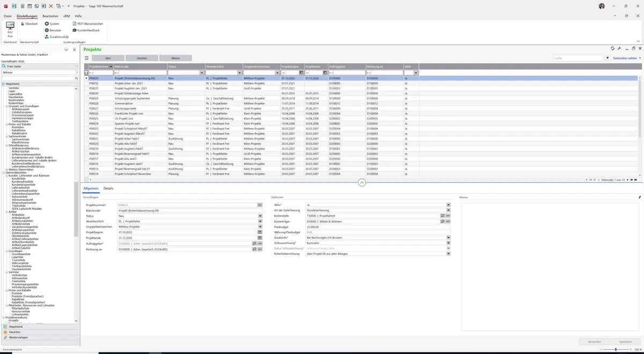644x354 pixels.
Task: Open the Schlussrechnung dropdown
Action: pos(448,243)
